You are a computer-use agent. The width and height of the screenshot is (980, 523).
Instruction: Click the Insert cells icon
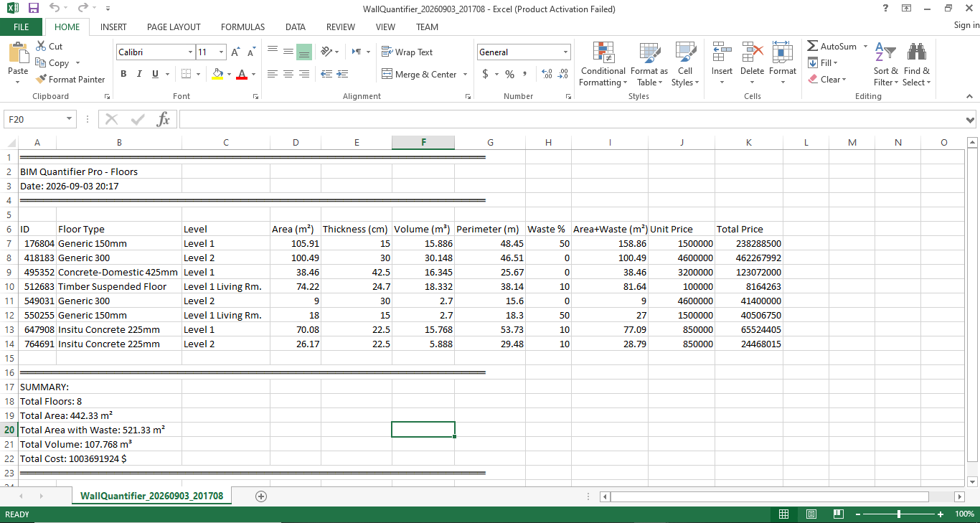point(722,52)
